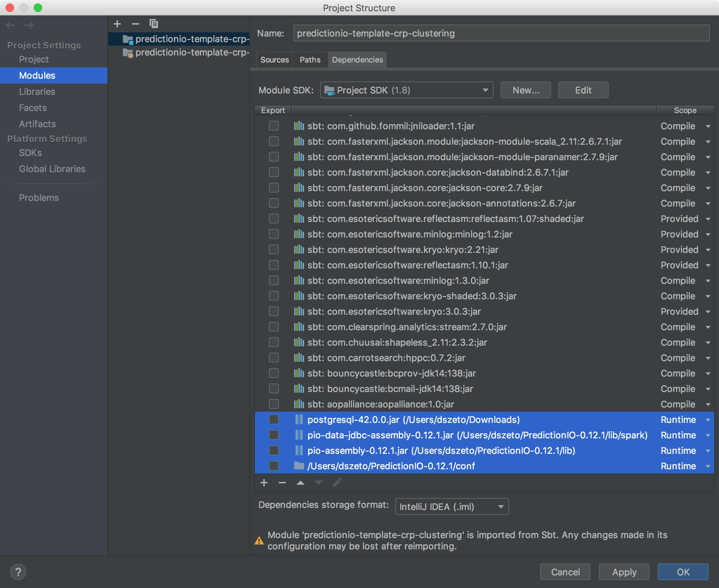Click add dependency plus icon below list
Image resolution: width=719 pixels, height=588 pixels.
(264, 483)
